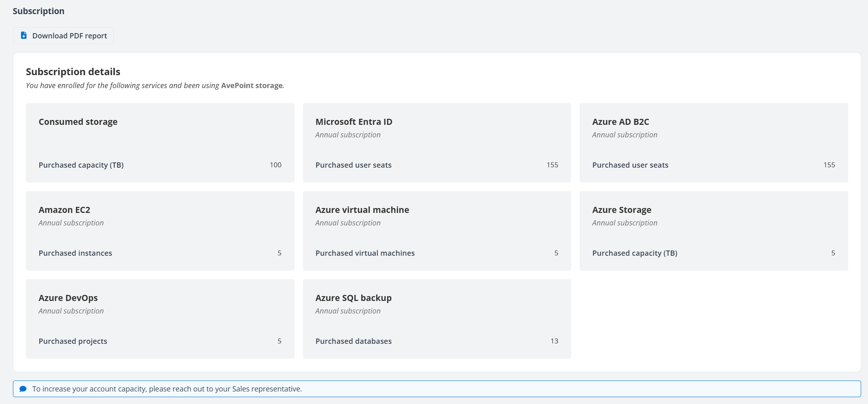This screenshot has height=404, width=868.
Task: Click the consumed storage capacity value 100
Action: coord(275,165)
